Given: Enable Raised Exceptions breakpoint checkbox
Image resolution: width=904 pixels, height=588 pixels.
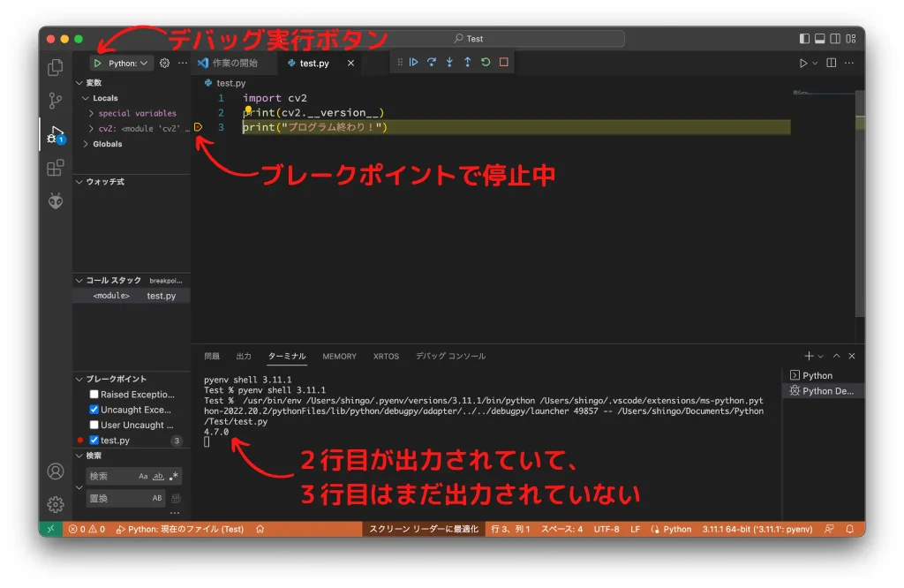Looking at the screenshot, I should tap(94, 395).
